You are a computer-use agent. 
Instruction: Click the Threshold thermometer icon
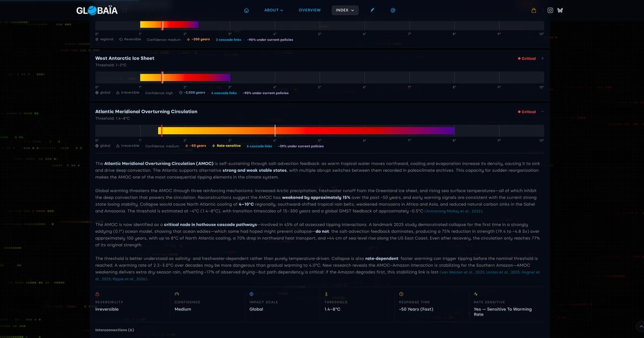(x=326, y=294)
